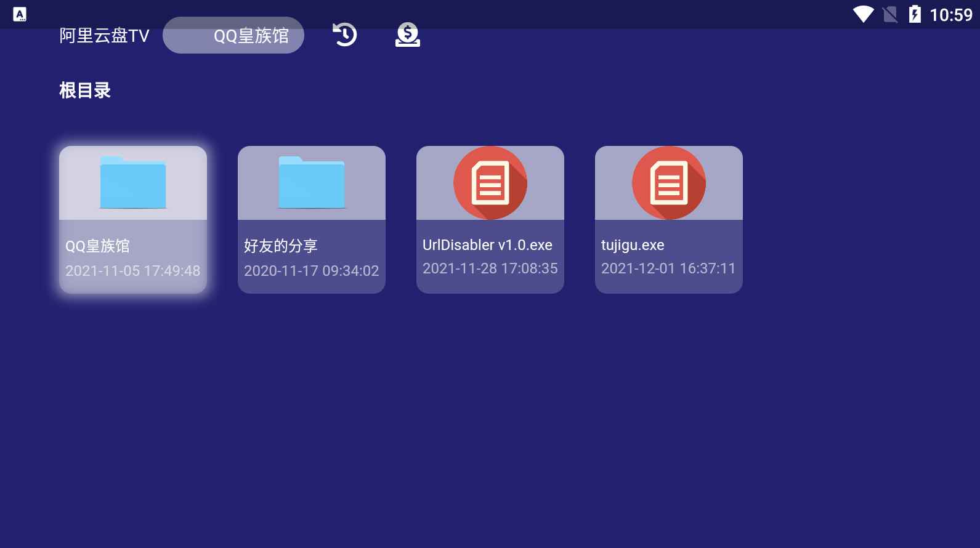Click the donate dollar coin icon
Viewport: 980px width, 548px height.
pos(407,34)
